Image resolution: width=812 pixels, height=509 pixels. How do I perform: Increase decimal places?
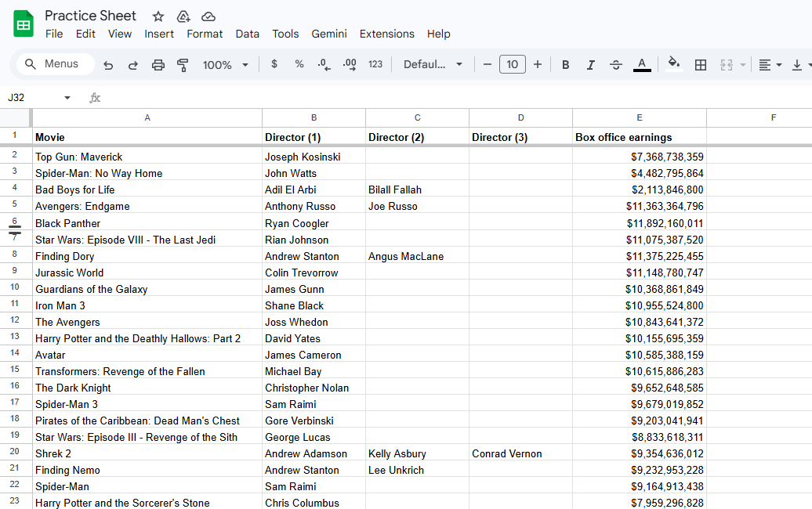coord(350,64)
